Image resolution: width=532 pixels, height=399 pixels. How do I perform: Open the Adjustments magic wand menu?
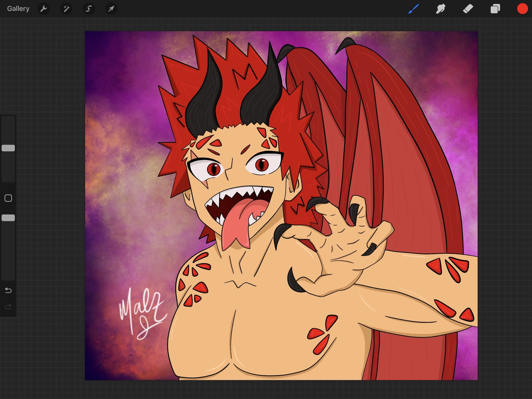[66, 9]
